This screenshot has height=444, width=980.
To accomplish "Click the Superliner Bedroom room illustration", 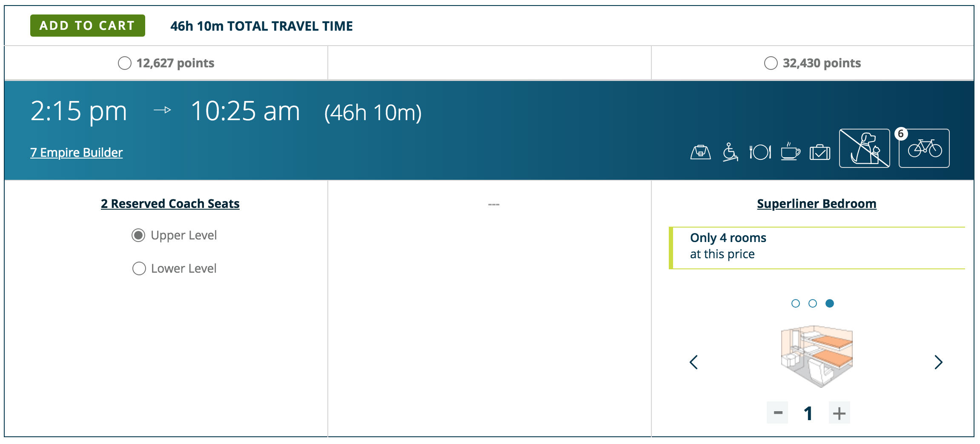I will [x=817, y=356].
